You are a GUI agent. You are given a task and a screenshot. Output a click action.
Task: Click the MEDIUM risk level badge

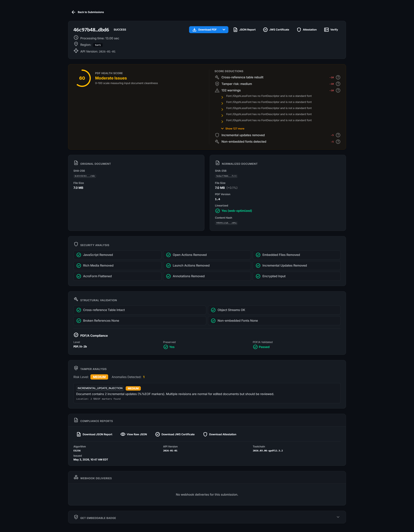[99, 377]
